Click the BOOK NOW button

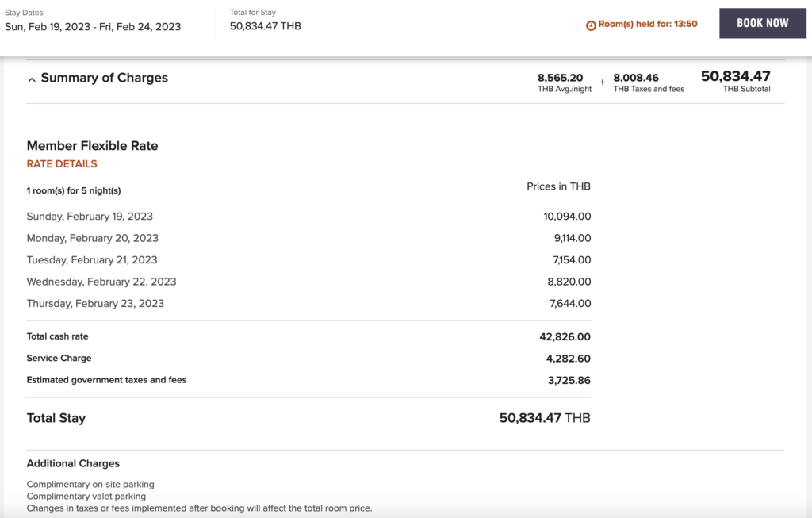pyautogui.click(x=762, y=23)
